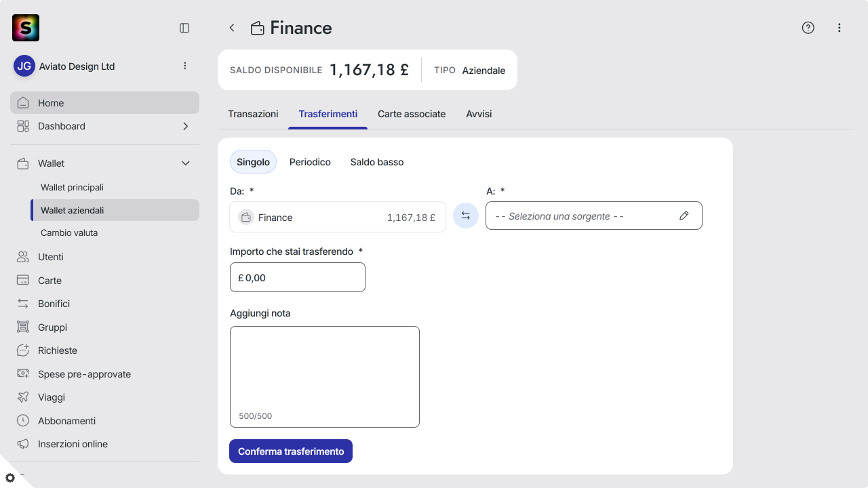868x488 pixels.
Task: Click Conferma trasferimento button
Action: 291,451
